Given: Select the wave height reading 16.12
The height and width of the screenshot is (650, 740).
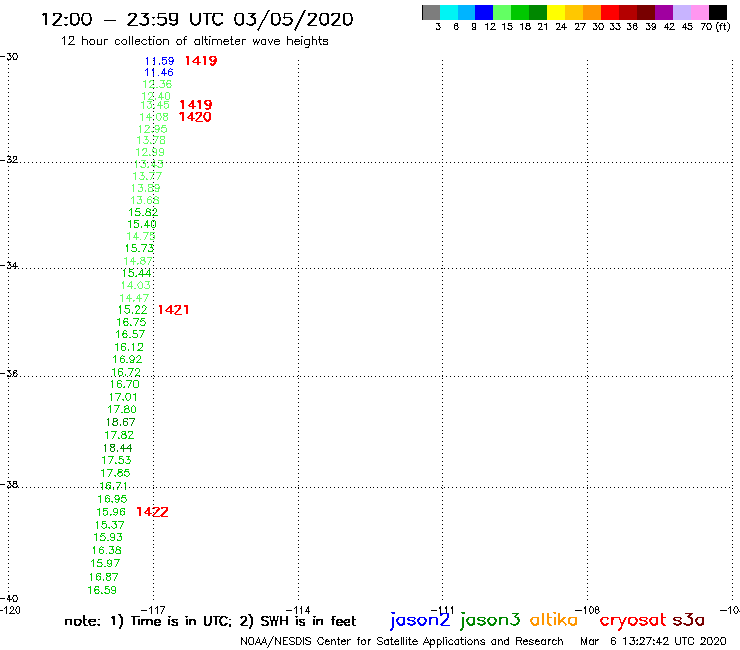Looking at the screenshot, I should [x=129, y=347].
